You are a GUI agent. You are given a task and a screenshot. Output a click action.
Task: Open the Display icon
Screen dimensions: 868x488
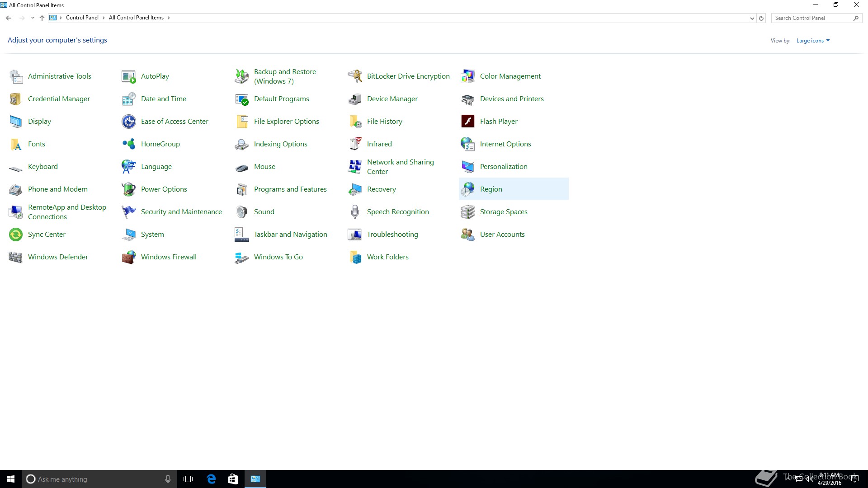click(16, 122)
